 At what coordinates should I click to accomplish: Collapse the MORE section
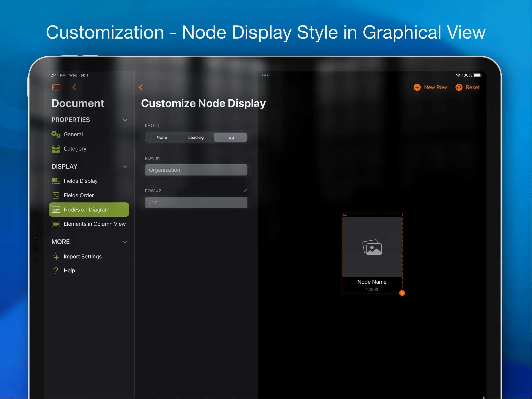(x=125, y=242)
